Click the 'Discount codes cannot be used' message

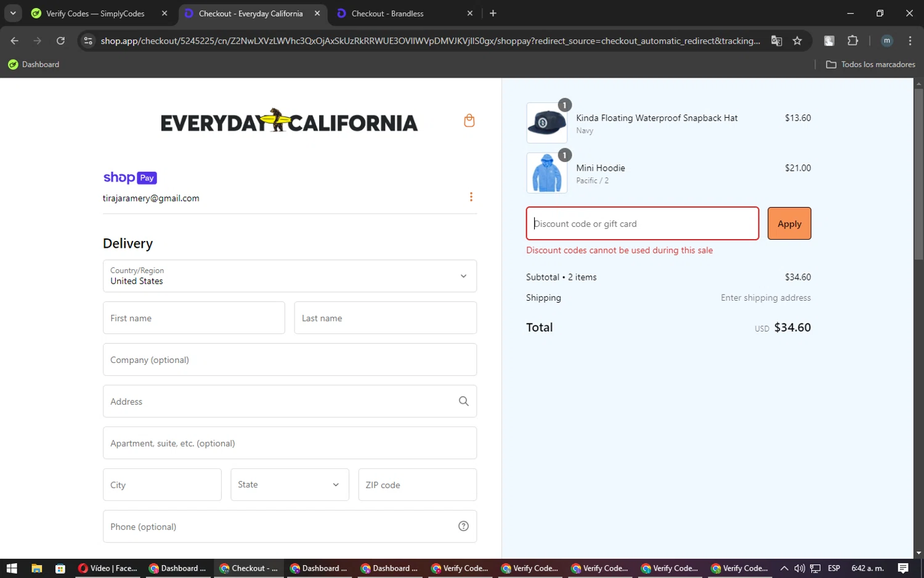[x=619, y=250]
